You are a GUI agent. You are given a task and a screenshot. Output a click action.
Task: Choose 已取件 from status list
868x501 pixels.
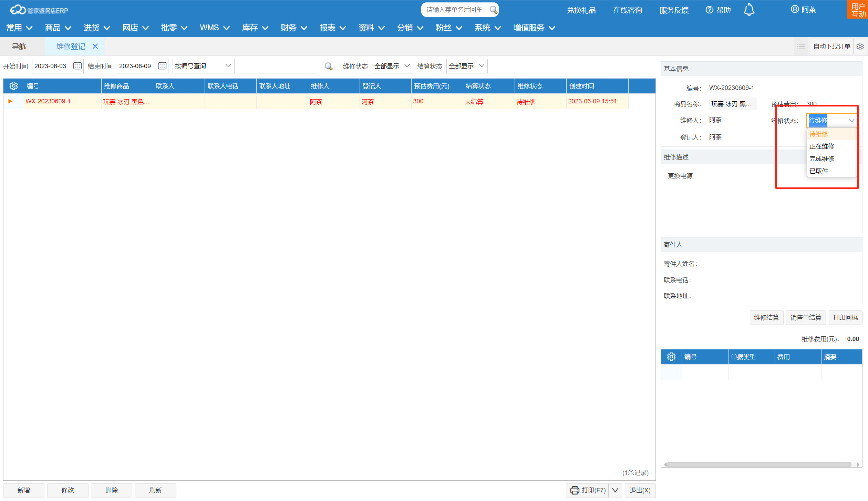coord(831,171)
